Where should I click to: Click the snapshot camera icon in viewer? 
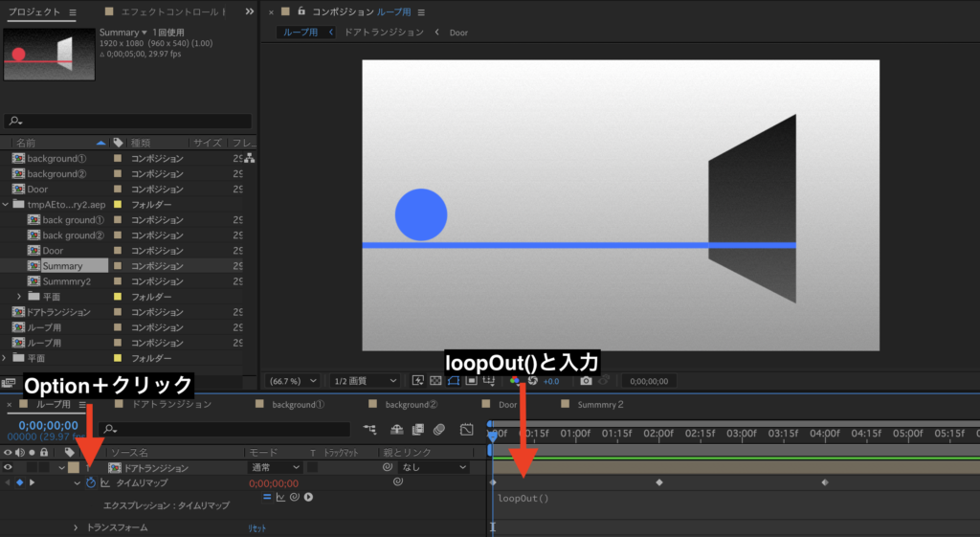tap(587, 381)
